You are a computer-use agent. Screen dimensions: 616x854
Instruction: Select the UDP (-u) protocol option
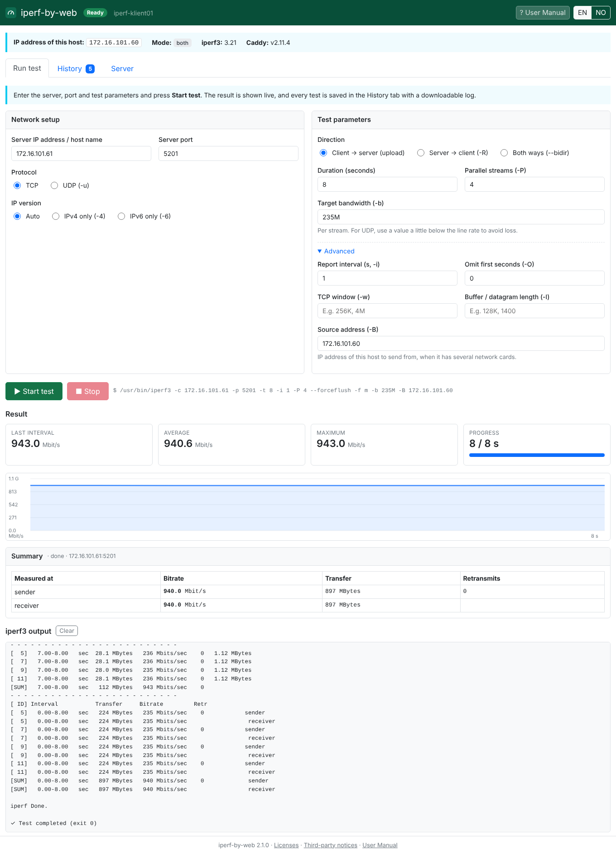pos(54,185)
